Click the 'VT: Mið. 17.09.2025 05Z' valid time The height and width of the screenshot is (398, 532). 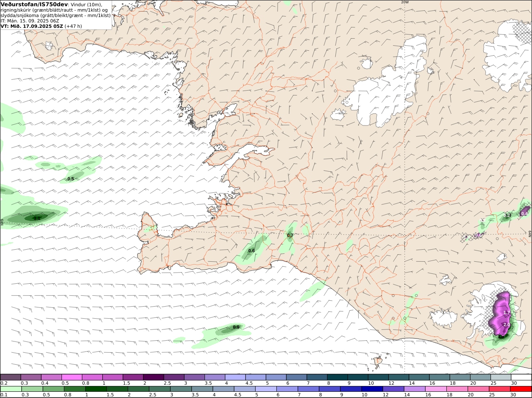[32, 26]
